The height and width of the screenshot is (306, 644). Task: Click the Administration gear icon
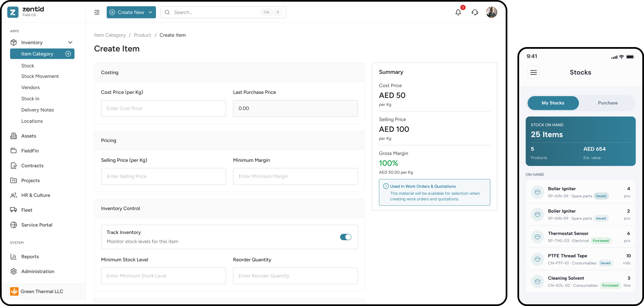(x=13, y=272)
